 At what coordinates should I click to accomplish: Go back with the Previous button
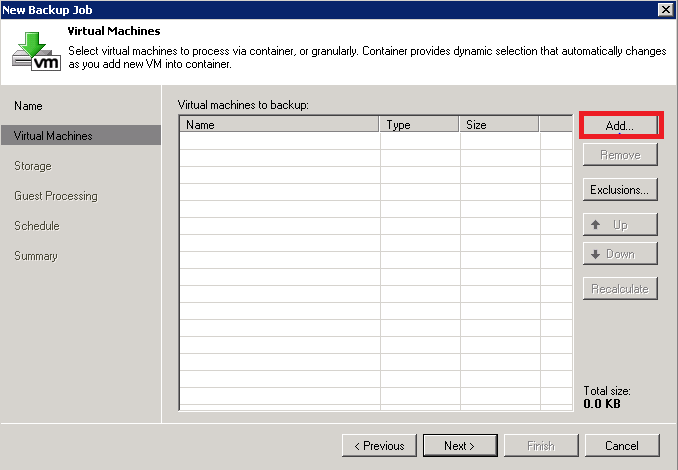tap(379, 445)
